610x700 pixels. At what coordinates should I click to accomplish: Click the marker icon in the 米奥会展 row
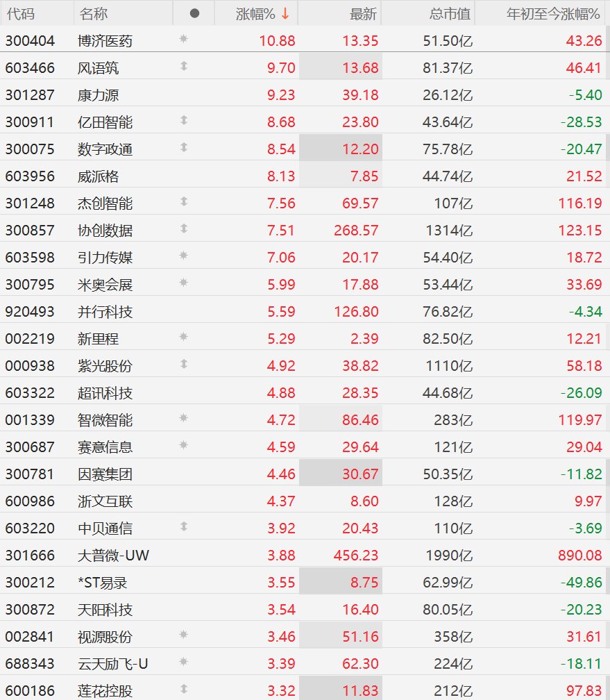(x=183, y=283)
